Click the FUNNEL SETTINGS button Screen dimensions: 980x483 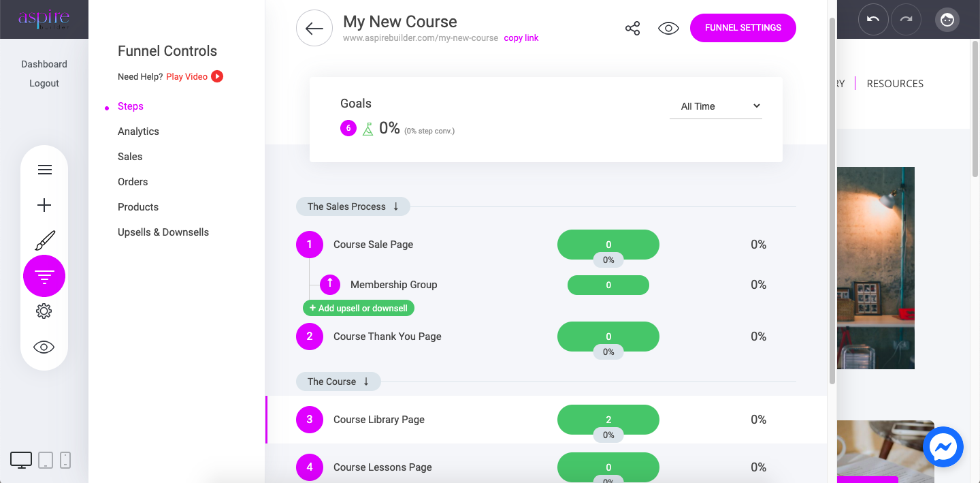743,28
